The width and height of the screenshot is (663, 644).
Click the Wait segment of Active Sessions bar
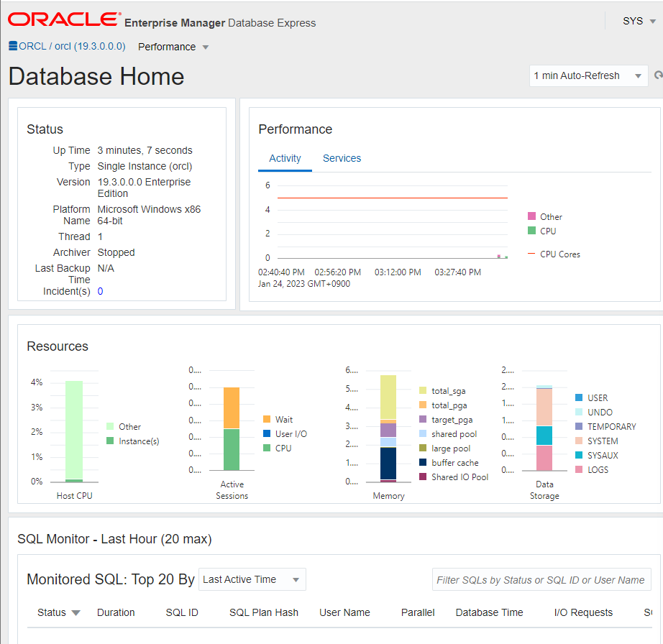[232, 408]
